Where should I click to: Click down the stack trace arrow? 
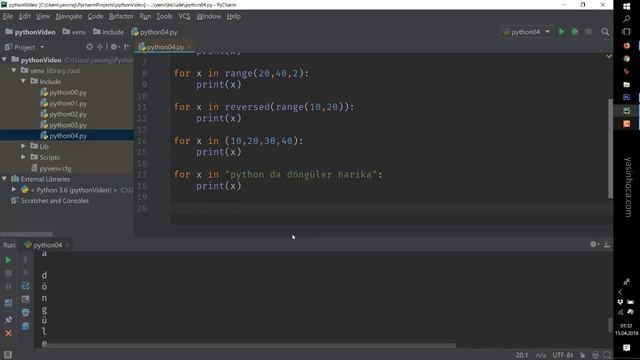[25, 272]
